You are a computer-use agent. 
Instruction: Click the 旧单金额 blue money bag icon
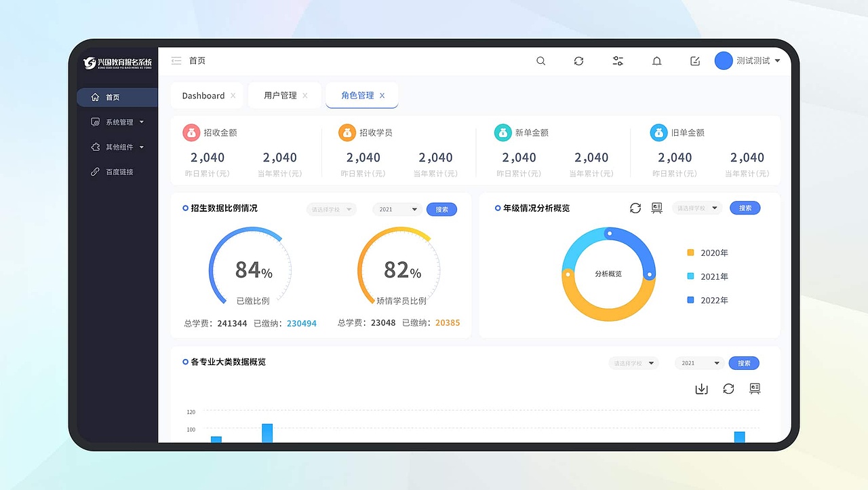[658, 132]
